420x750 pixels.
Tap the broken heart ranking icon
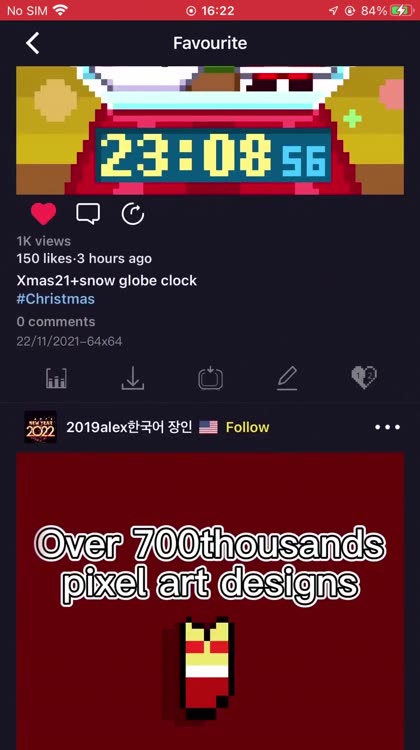tap(364, 377)
